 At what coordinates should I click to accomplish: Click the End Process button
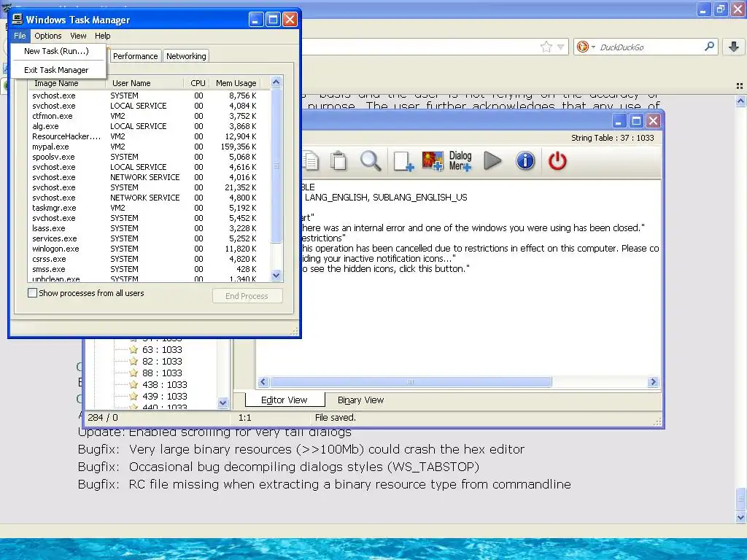coord(247,296)
